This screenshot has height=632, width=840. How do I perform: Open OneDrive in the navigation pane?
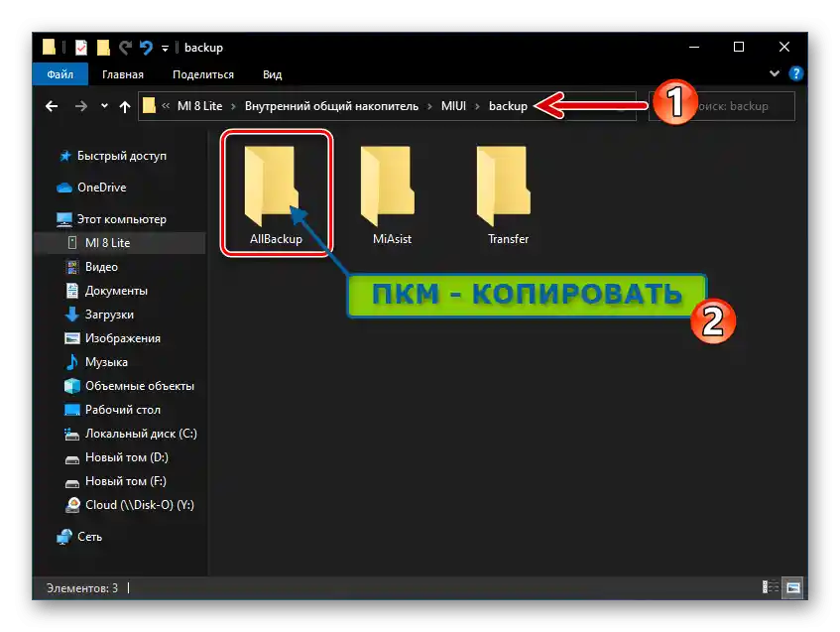coord(91,188)
